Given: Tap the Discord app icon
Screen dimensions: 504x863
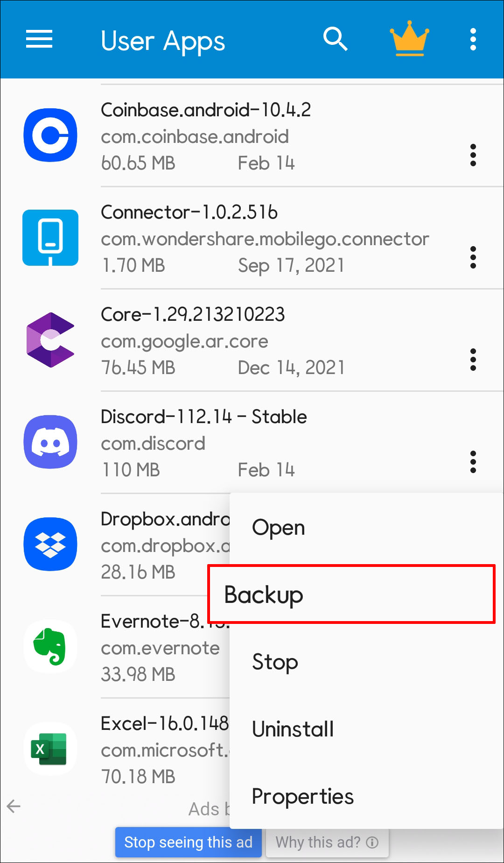Looking at the screenshot, I should (x=50, y=442).
